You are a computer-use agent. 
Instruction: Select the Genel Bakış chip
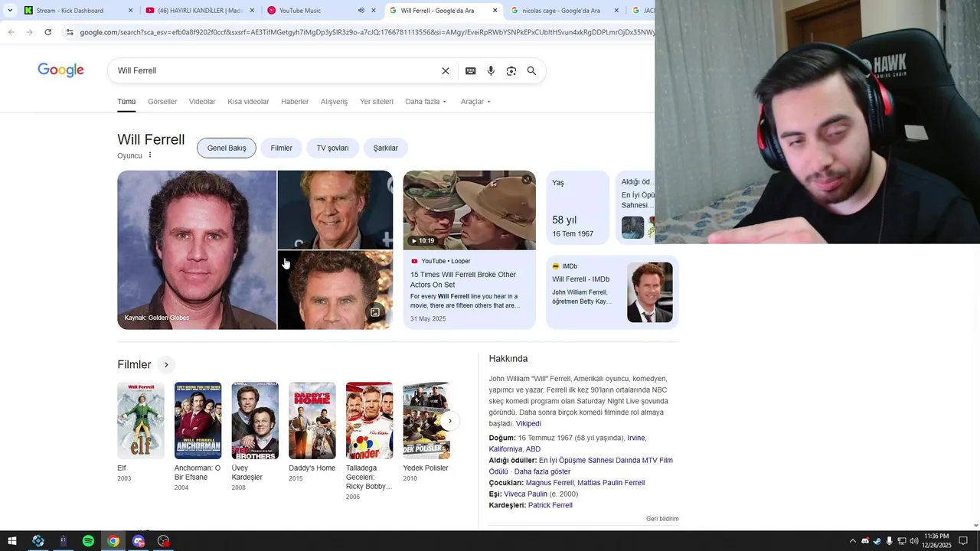pyautogui.click(x=227, y=148)
